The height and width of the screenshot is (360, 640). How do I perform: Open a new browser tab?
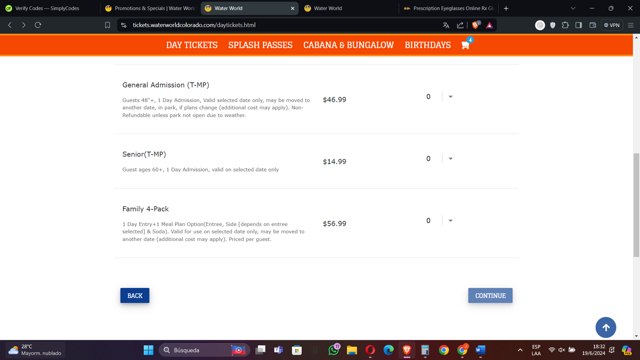click(x=506, y=8)
